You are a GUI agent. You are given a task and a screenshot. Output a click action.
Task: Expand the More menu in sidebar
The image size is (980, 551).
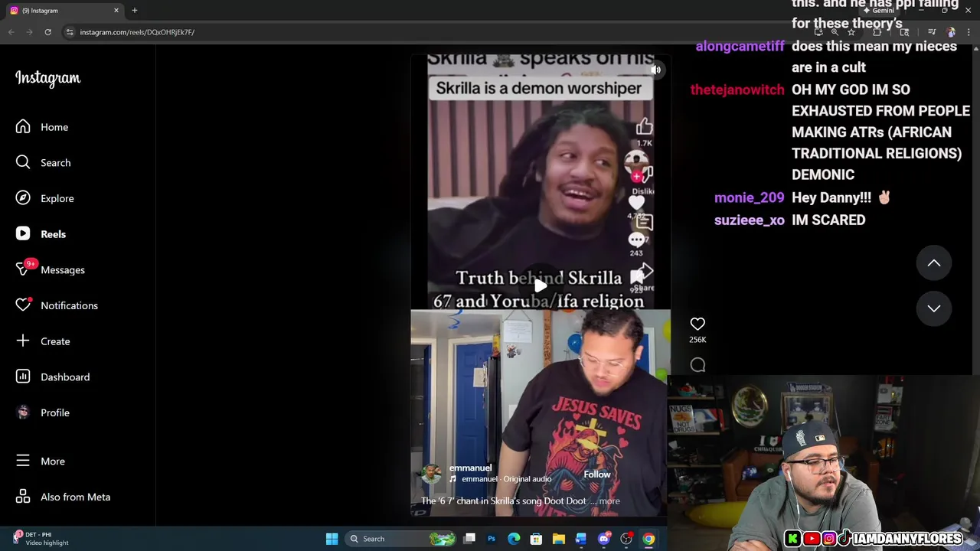41,461
